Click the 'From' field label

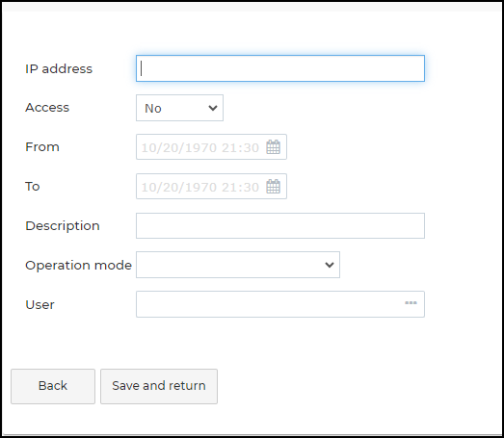(42, 147)
